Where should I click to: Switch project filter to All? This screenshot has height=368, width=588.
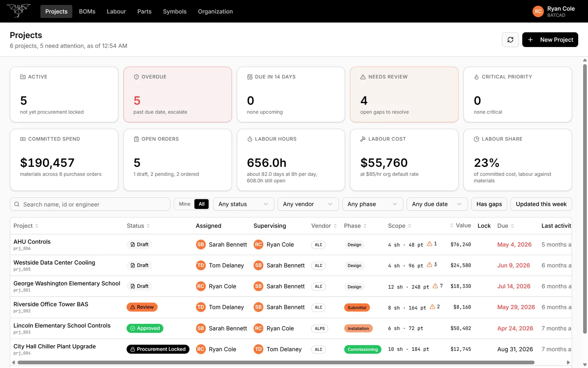coord(202,204)
